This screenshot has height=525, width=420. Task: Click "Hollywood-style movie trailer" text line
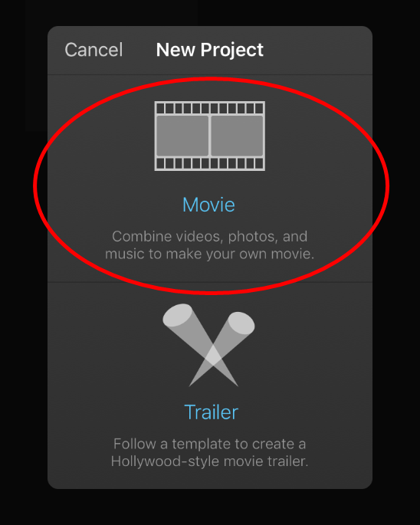point(210,461)
